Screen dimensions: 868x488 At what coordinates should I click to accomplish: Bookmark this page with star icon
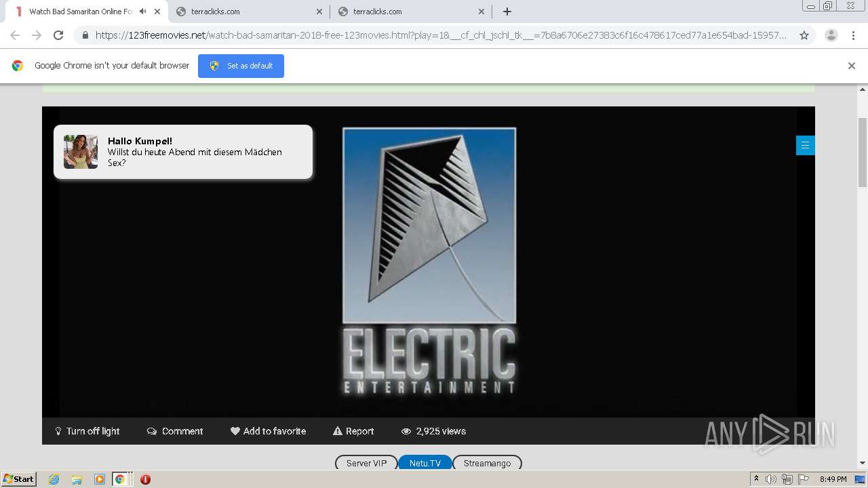[x=804, y=35]
